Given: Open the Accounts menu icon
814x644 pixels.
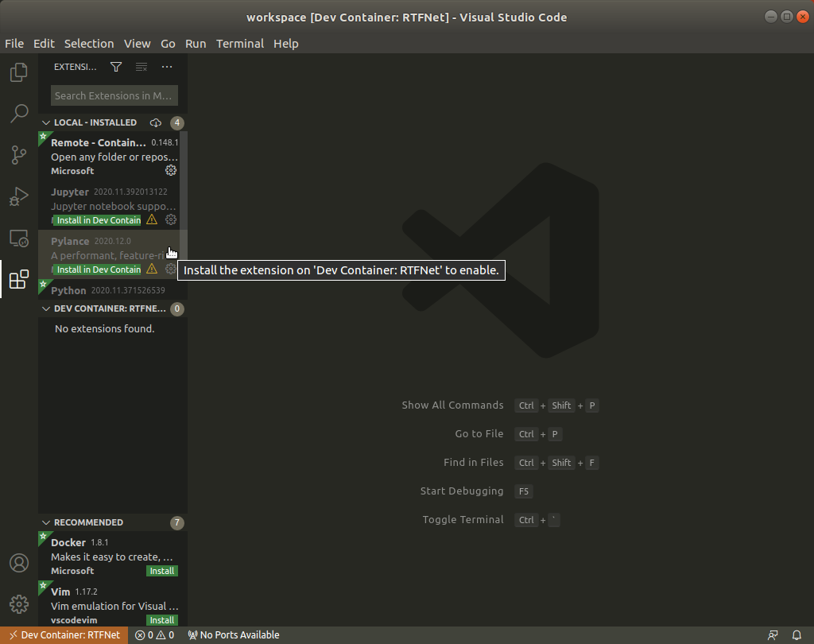Looking at the screenshot, I should coord(19,563).
